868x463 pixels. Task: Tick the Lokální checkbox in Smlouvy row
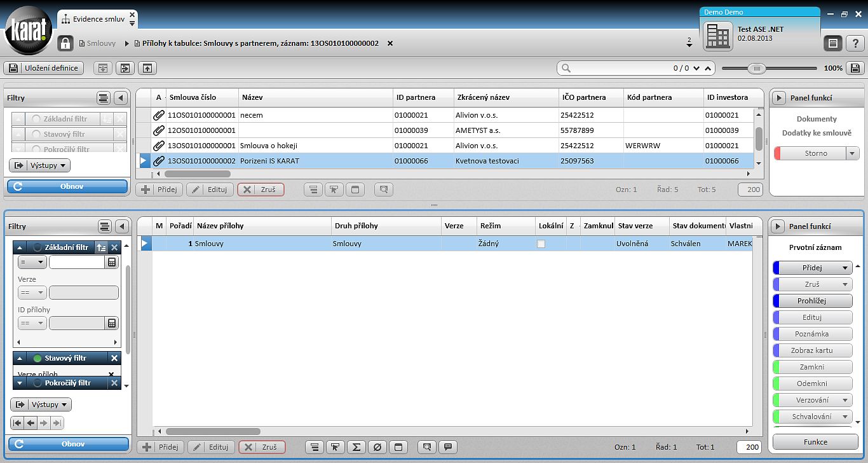coord(541,244)
